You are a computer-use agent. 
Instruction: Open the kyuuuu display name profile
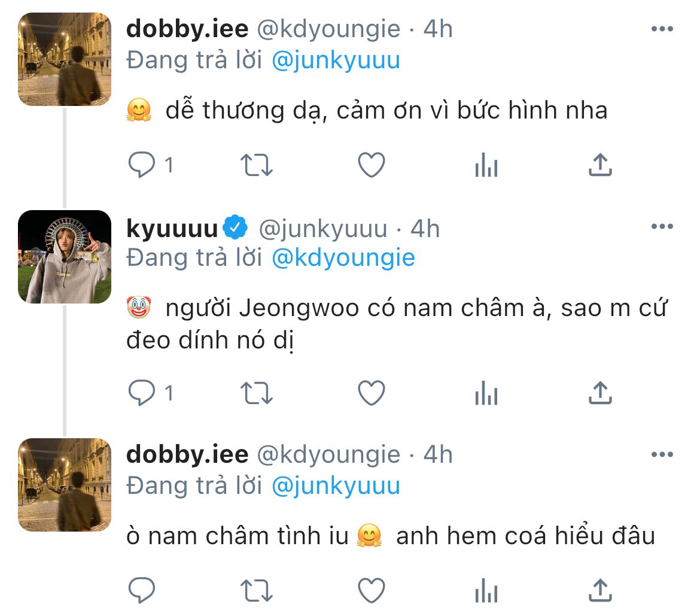172,228
